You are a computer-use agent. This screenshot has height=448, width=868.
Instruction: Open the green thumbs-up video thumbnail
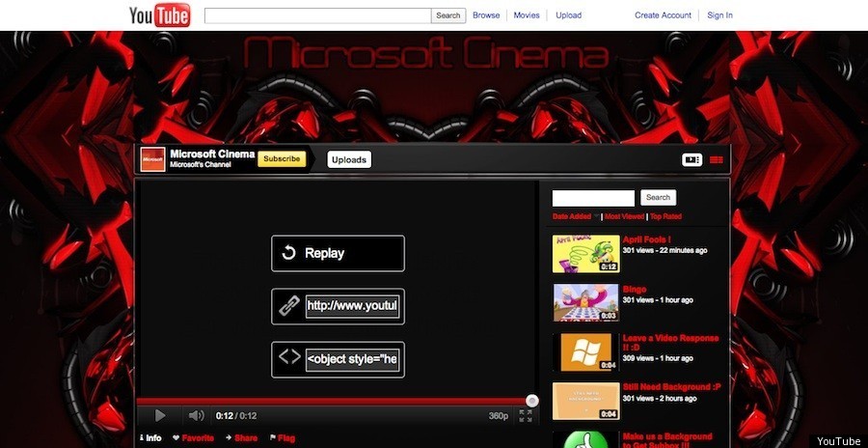pyautogui.click(x=585, y=439)
